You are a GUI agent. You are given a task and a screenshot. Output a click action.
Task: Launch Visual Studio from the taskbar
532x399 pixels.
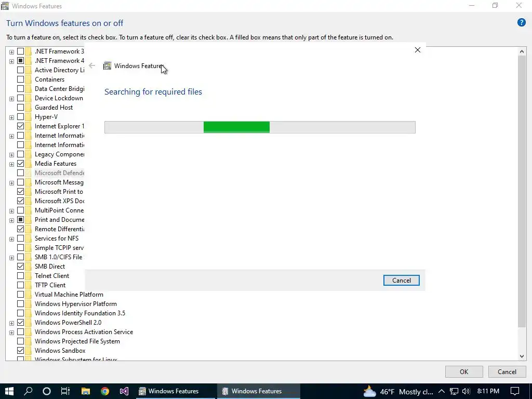(x=124, y=391)
